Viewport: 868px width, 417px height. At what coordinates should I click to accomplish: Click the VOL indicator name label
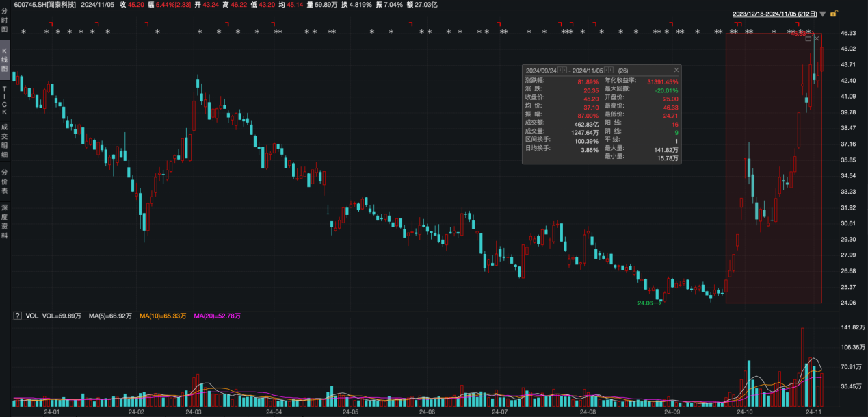[x=31, y=316]
